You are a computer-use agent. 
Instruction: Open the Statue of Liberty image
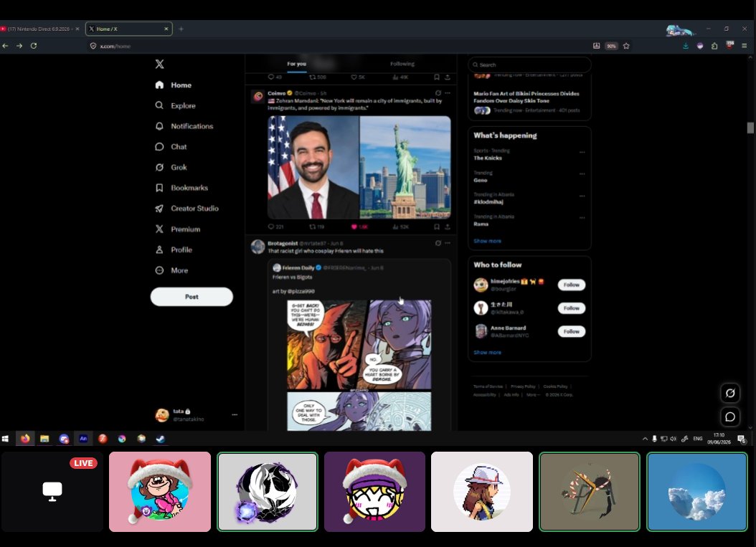[x=405, y=167]
